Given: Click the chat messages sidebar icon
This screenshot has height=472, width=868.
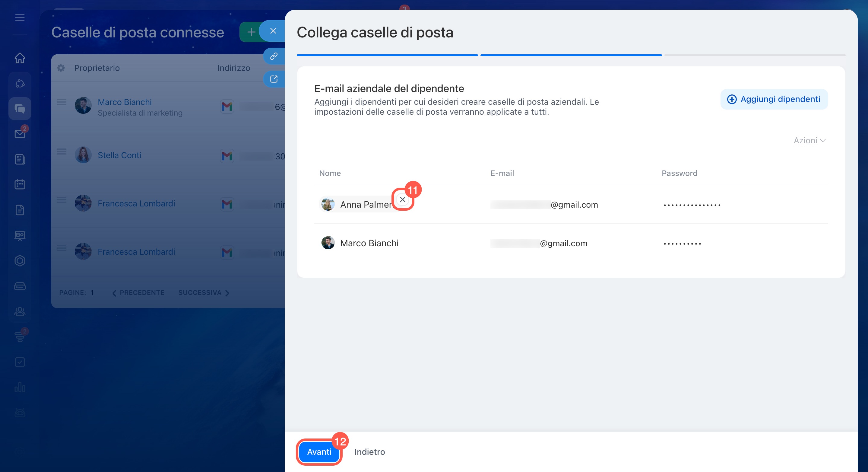Looking at the screenshot, I should 20,109.
